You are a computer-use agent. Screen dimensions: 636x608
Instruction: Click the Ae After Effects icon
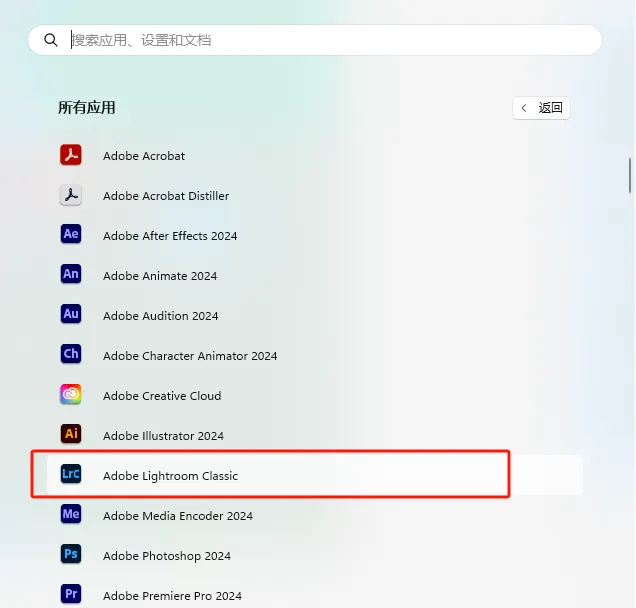pyautogui.click(x=71, y=234)
